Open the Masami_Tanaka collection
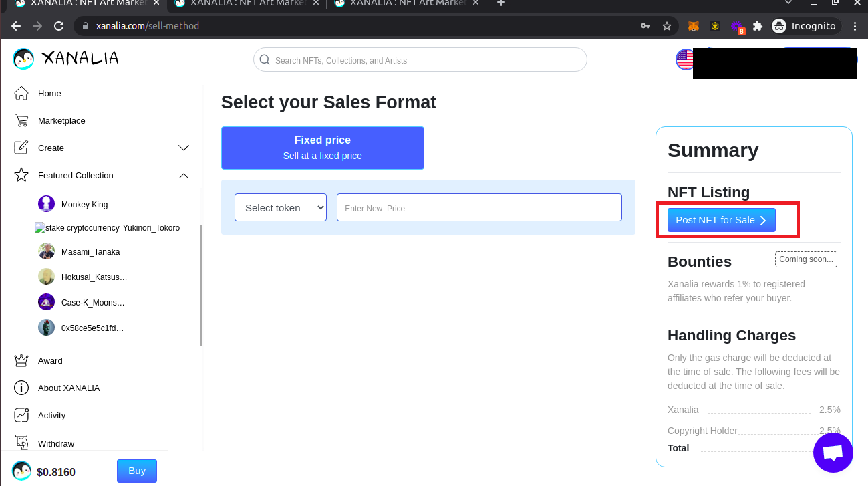The image size is (868, 486). (90, 251)
